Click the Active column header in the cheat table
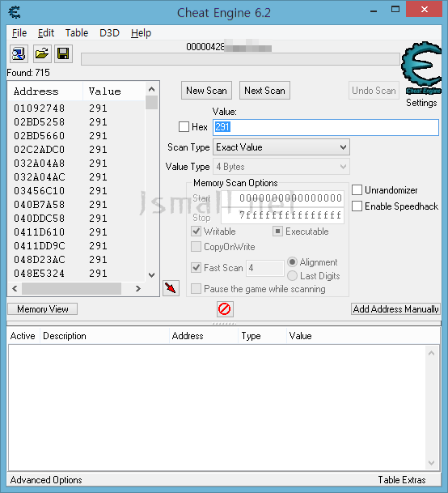 (x=23, y=336)
